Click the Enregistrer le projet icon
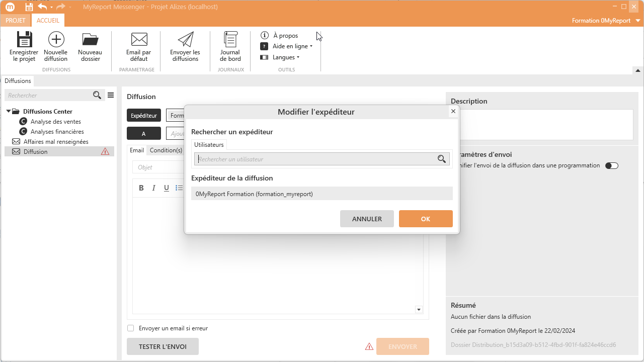 pos(24,40)
